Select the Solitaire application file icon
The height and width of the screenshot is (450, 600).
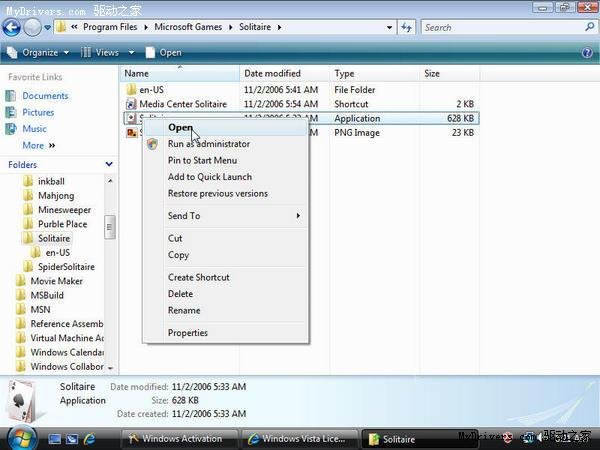pos(131,118)
